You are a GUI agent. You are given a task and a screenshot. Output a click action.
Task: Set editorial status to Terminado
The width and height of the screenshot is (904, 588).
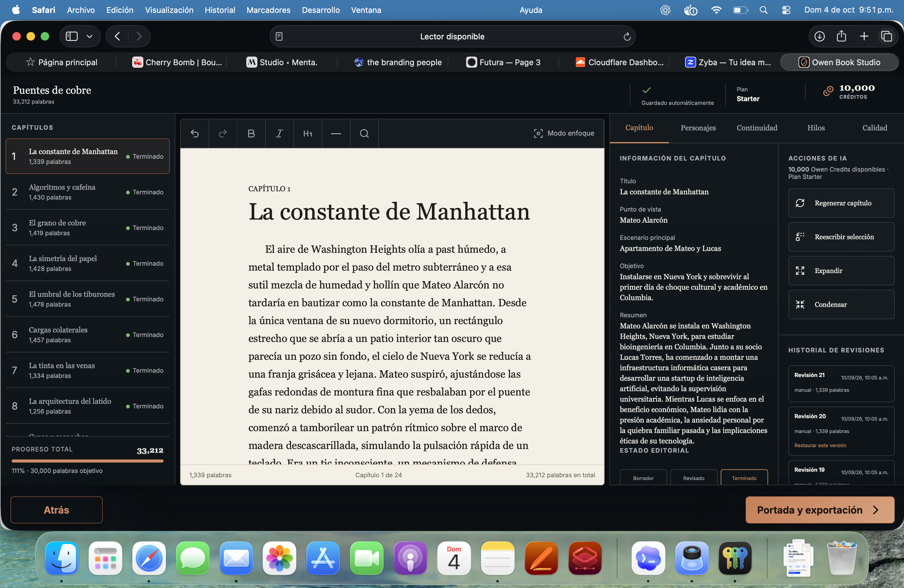pos(744,478)
